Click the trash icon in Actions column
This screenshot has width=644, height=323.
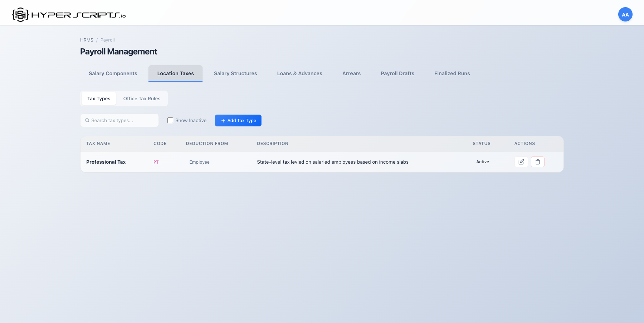tap(537, 162)
